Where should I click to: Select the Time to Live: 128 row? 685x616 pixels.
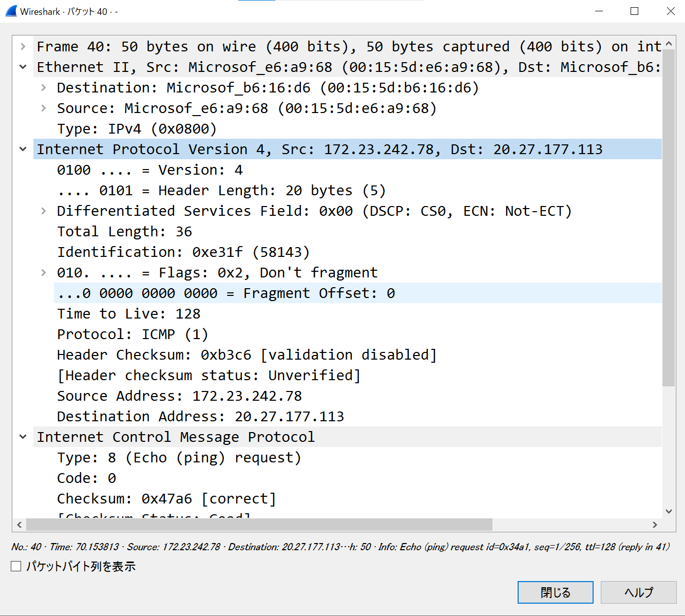point(129,314)
